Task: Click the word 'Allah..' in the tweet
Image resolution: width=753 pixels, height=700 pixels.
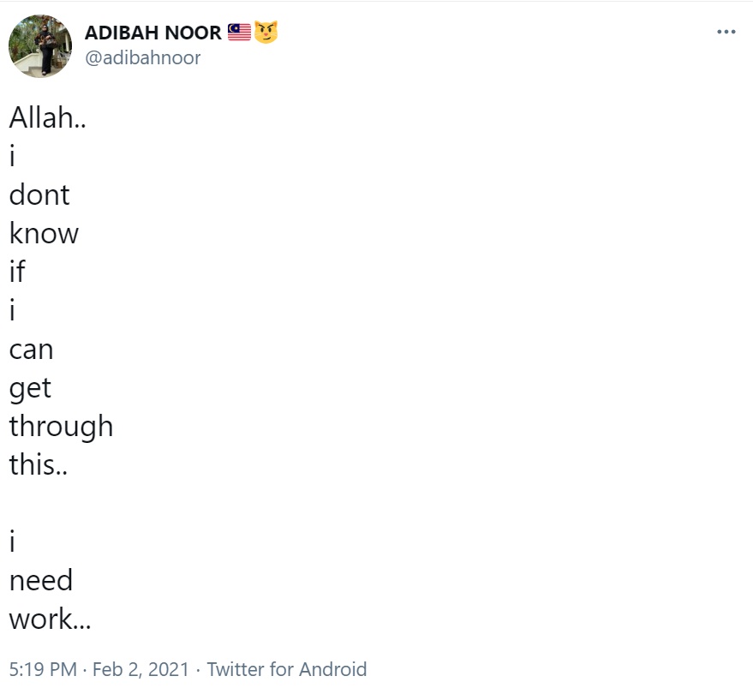Action: click(x=47, y=117)
